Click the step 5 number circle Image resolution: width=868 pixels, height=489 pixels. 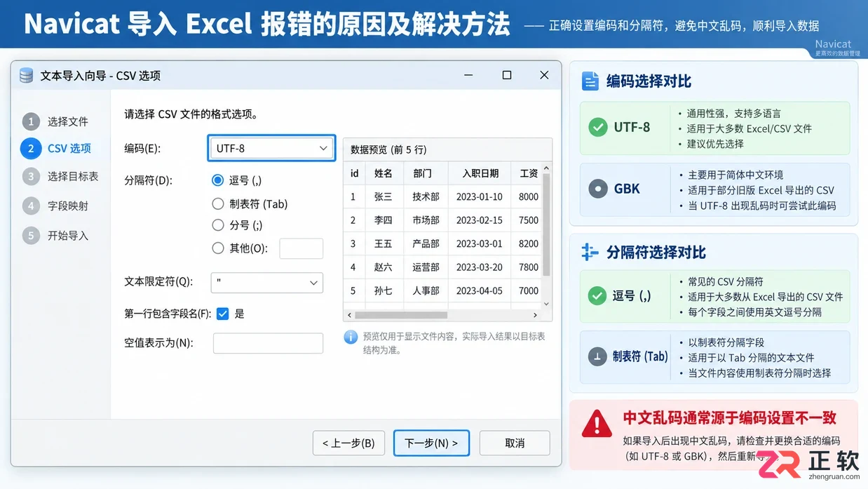point(31,235)
